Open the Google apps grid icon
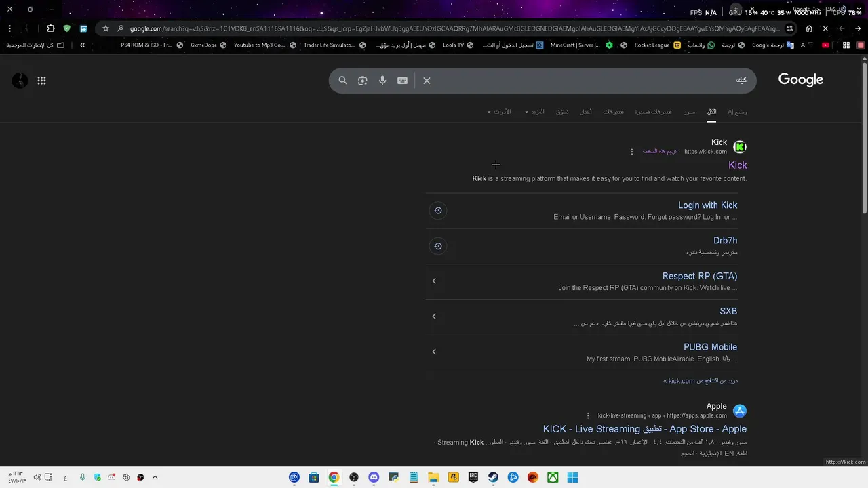Viewport: 868px width, 488px height. [41, 81]
